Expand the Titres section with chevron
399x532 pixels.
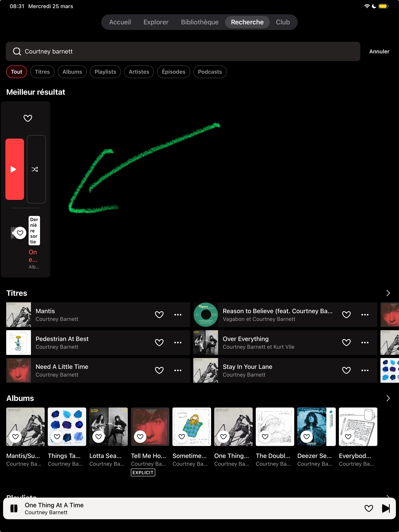(388, 293)
